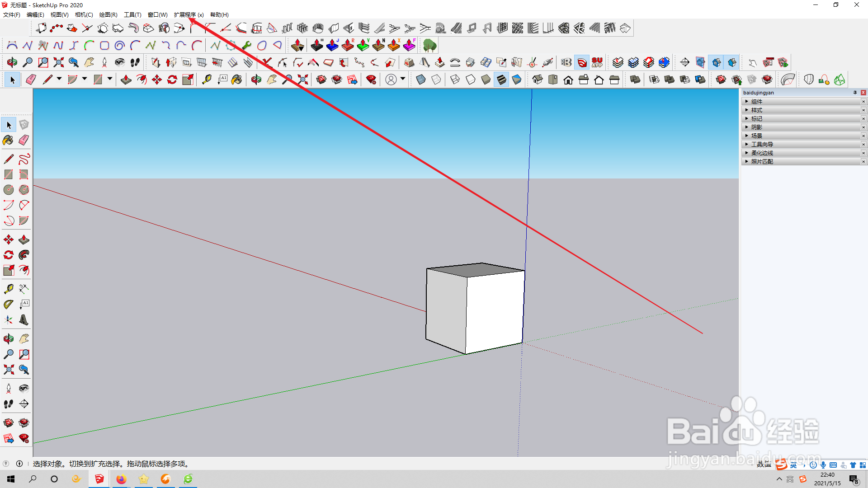The image size is (868, 488).
Task: Enable Monochrome face style
Action: (x=517, y=80)
